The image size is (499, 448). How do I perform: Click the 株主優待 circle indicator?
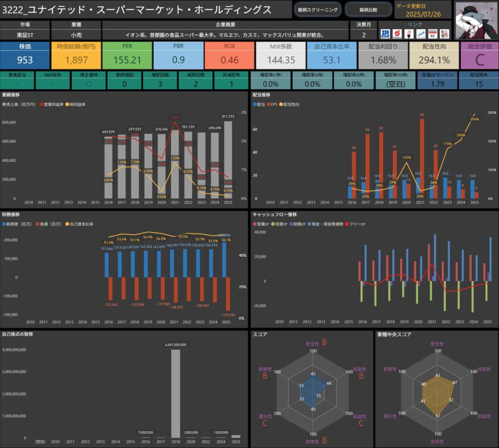89,84
